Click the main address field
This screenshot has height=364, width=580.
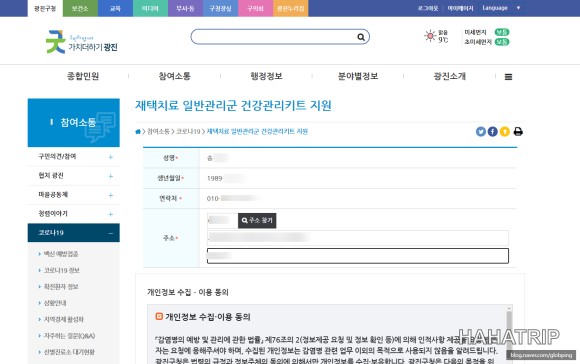[x=358, y=238]
